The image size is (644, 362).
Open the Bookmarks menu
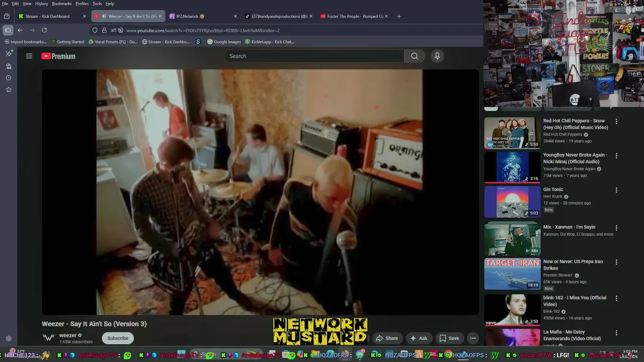click(x=62, y=4)
